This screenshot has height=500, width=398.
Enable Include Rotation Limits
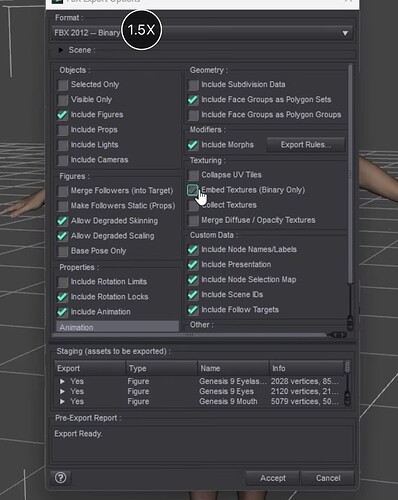62,282
